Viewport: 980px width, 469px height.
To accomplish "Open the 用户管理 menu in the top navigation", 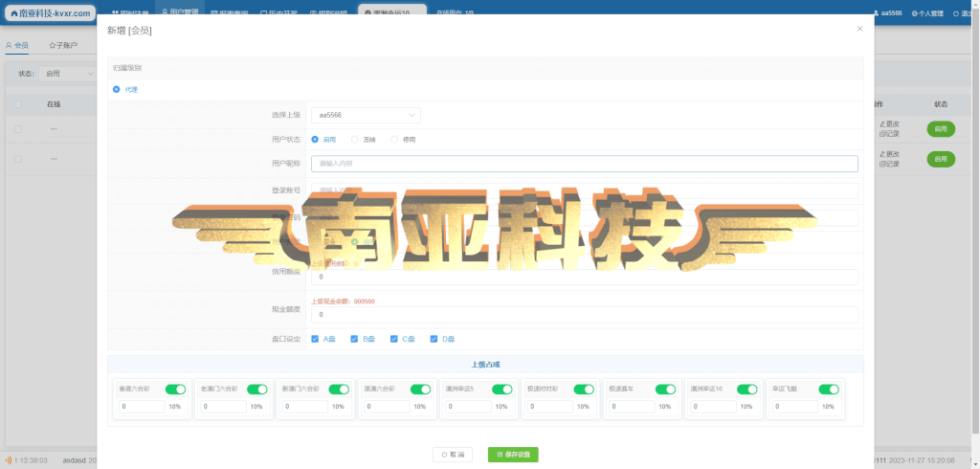I will pyautogui.click(x=182, y=11).
